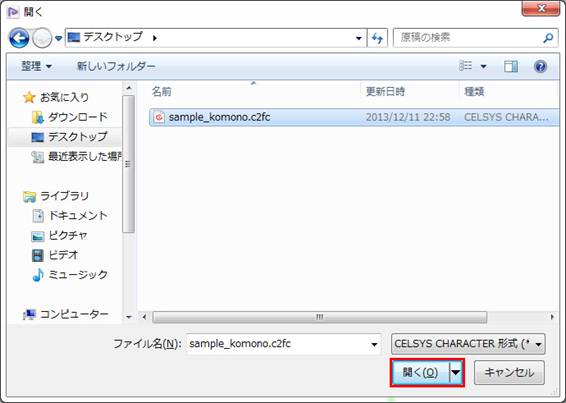Screen dimensions: 566x403
Task: Open the 整理 menu
Action: coord(36,66)
